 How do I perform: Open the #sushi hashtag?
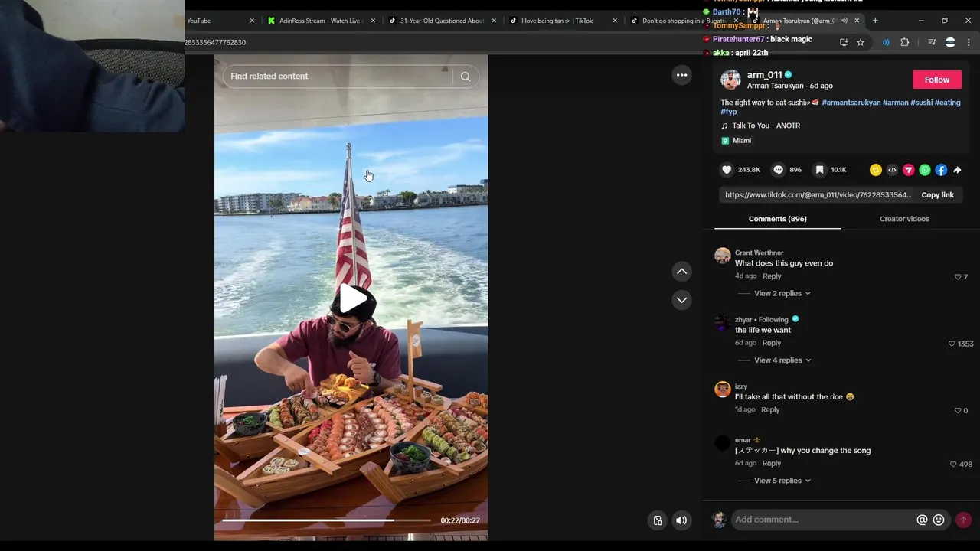(x=921, y=103)
